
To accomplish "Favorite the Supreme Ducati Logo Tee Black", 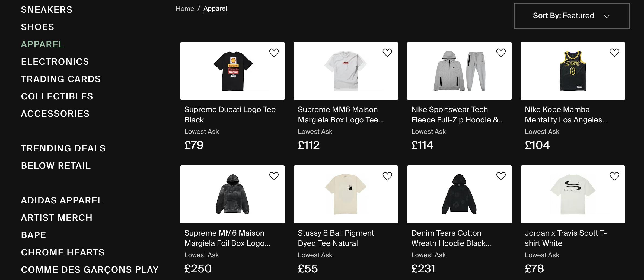I will (x=274, y=53).
